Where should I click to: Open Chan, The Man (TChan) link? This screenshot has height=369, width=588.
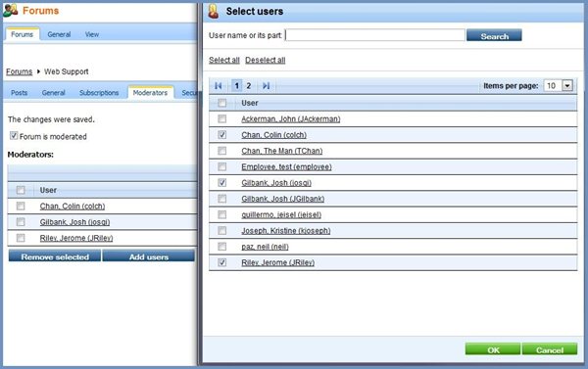282,151
